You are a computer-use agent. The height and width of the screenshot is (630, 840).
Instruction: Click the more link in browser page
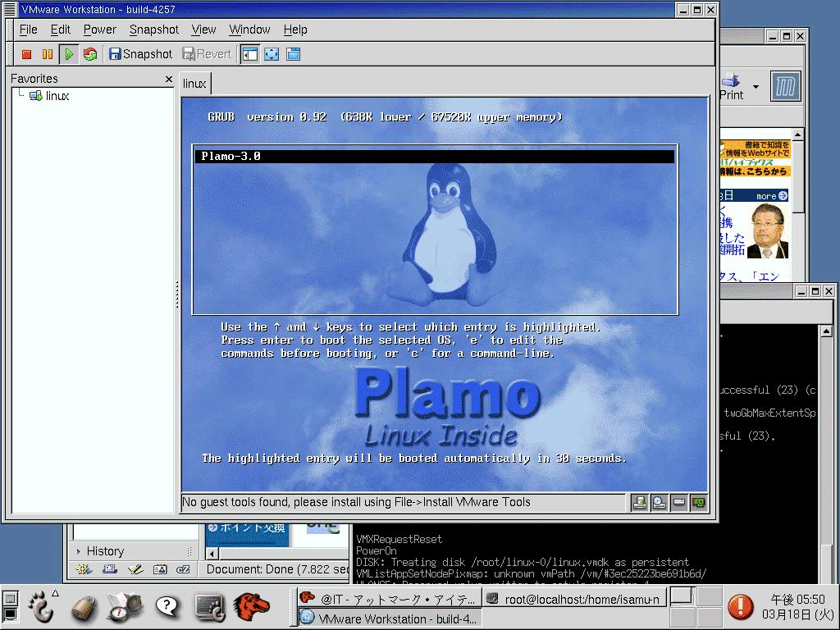coord(771,196)
